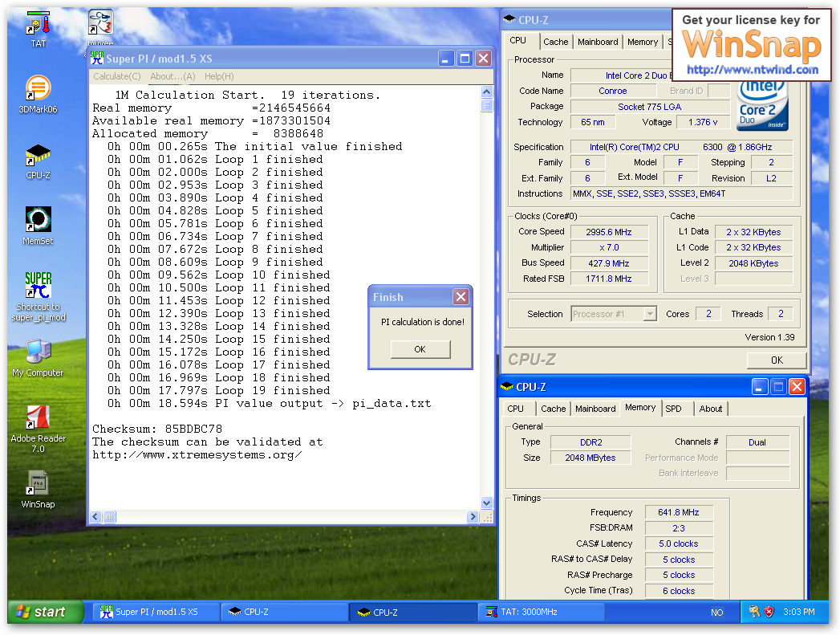This screenshot has width=840, height=635.
Task: Click the desktop icon behind Super PI
Action: point(100,26)
